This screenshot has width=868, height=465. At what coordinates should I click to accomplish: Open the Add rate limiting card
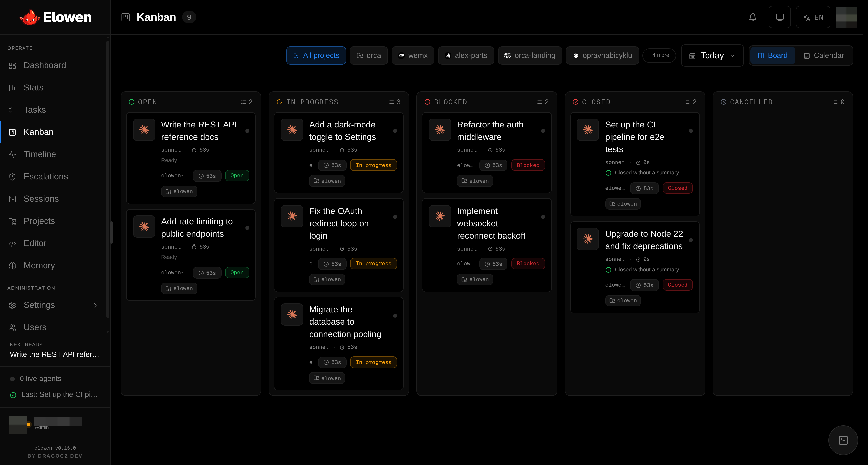(x=191, y=255)
